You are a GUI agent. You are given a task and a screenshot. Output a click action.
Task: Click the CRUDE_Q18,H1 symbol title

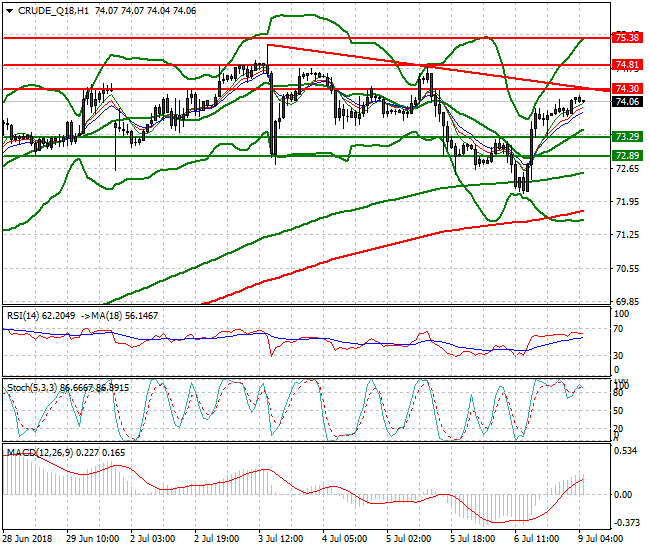(53, 11)
